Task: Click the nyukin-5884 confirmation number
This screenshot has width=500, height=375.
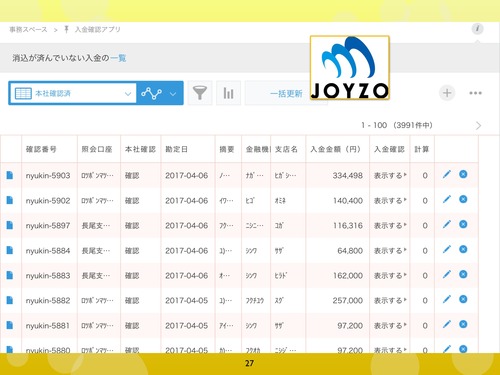Action: tap(48, 250)
